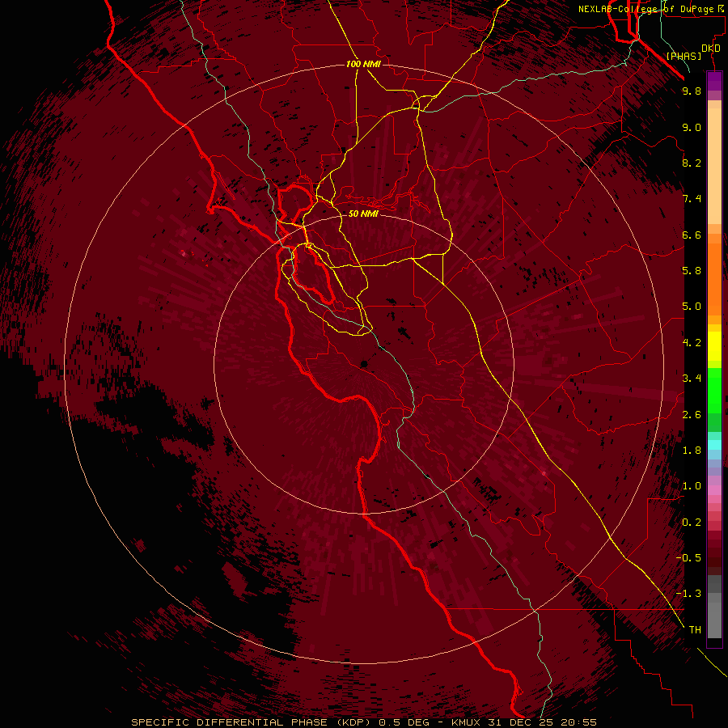The width and height of the screenshot is (728, 728).
Task: Click the 100 NMI range ring label
Action: [x=363, y=64]
